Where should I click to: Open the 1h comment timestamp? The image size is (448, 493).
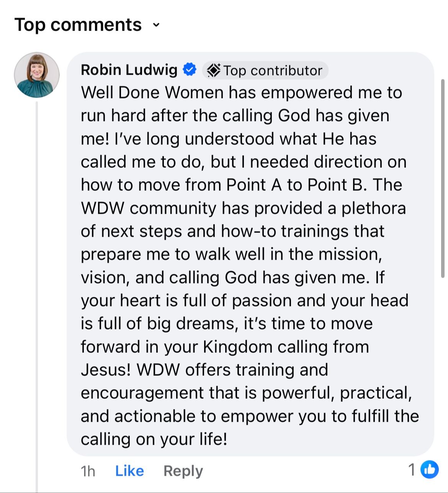coord(88,471)
